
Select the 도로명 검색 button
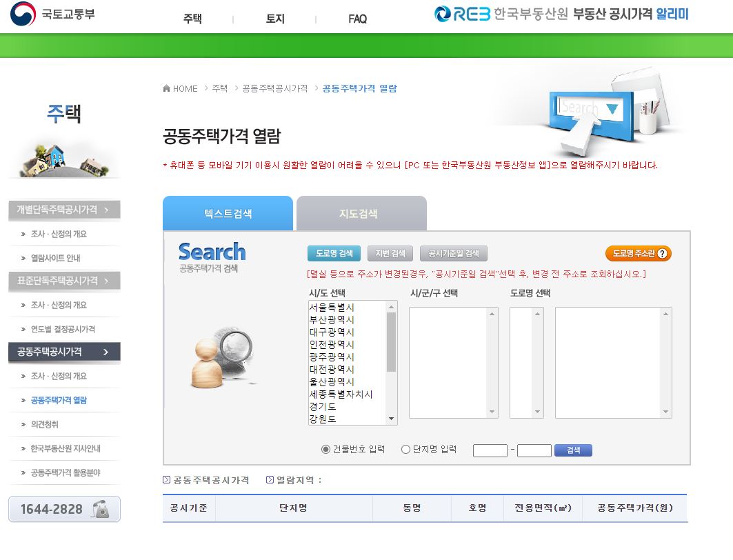click(334, 253)
